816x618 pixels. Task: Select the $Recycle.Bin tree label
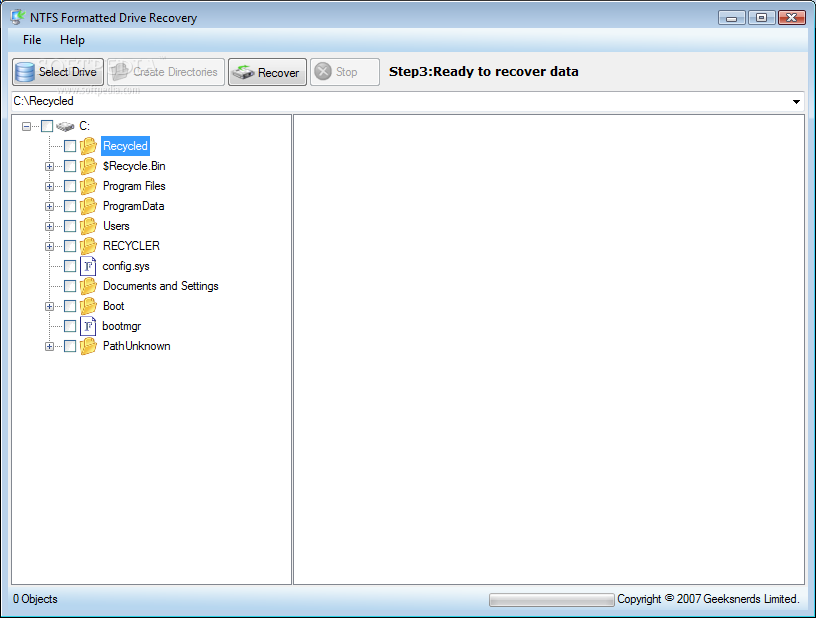134,166
